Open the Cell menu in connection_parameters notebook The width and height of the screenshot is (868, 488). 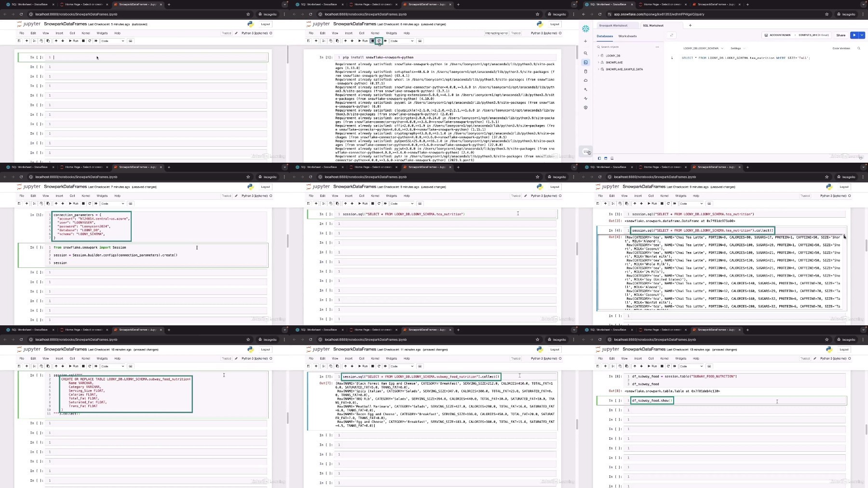72,196
